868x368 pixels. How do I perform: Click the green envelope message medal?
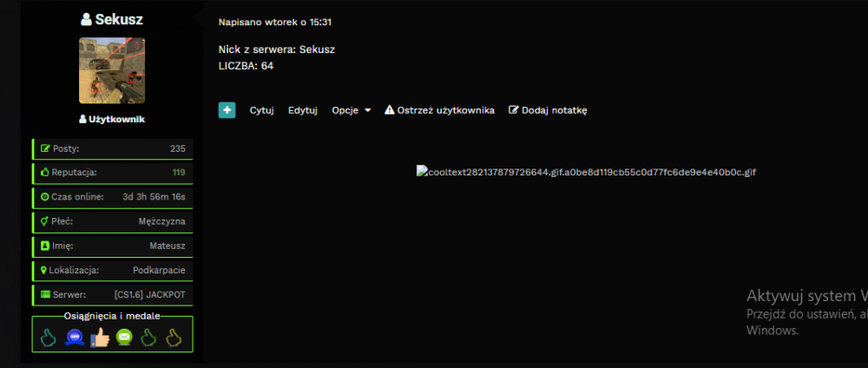[x=124, y=337]
